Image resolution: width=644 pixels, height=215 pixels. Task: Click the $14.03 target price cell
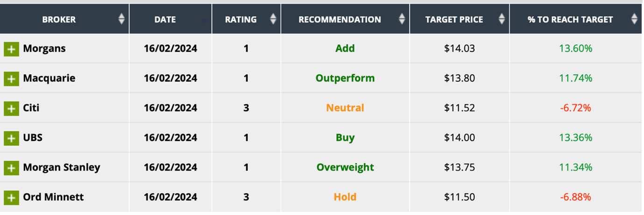click(x=460, y=49)
